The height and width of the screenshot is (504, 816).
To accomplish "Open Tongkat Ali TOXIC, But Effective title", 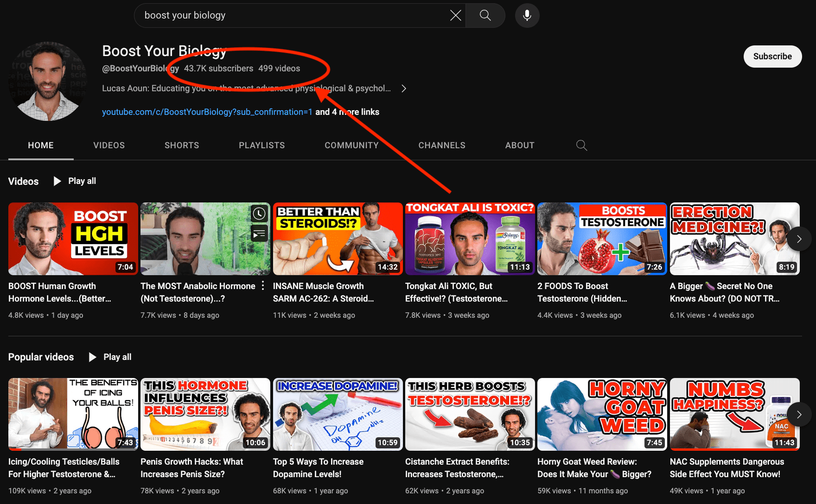I will click(x=457, y=292).
